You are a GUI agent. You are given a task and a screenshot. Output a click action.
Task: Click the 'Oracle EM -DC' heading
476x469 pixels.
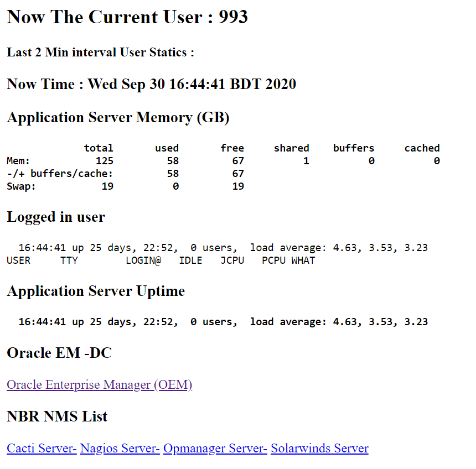[59, 353]
